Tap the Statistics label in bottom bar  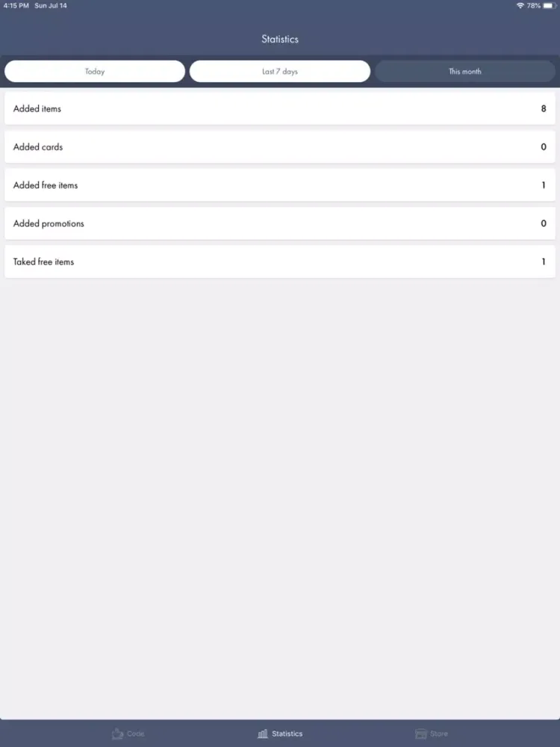click(287, 734)
